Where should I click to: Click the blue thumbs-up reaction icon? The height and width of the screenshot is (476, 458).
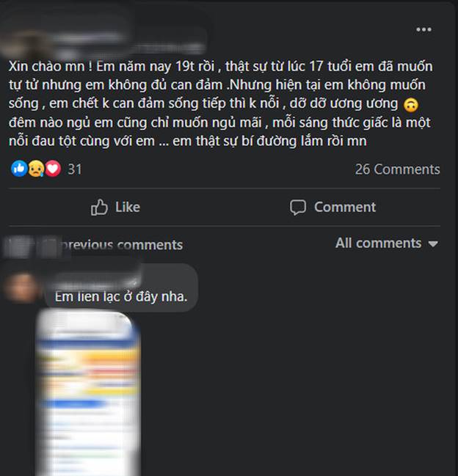point(19,169)
